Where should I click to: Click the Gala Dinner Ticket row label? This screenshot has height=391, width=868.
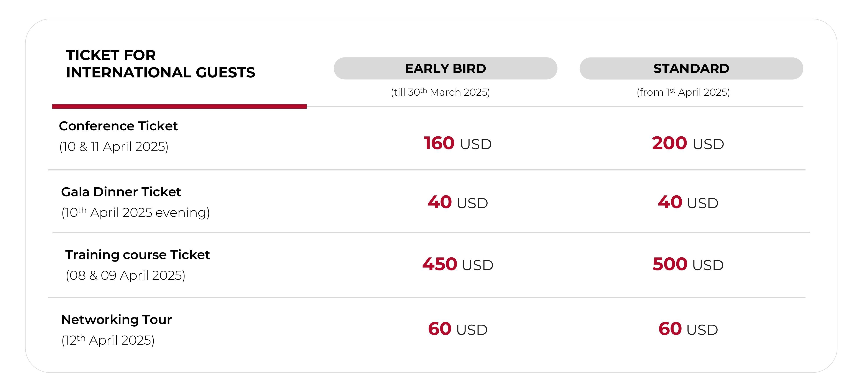tap(121, 192)
